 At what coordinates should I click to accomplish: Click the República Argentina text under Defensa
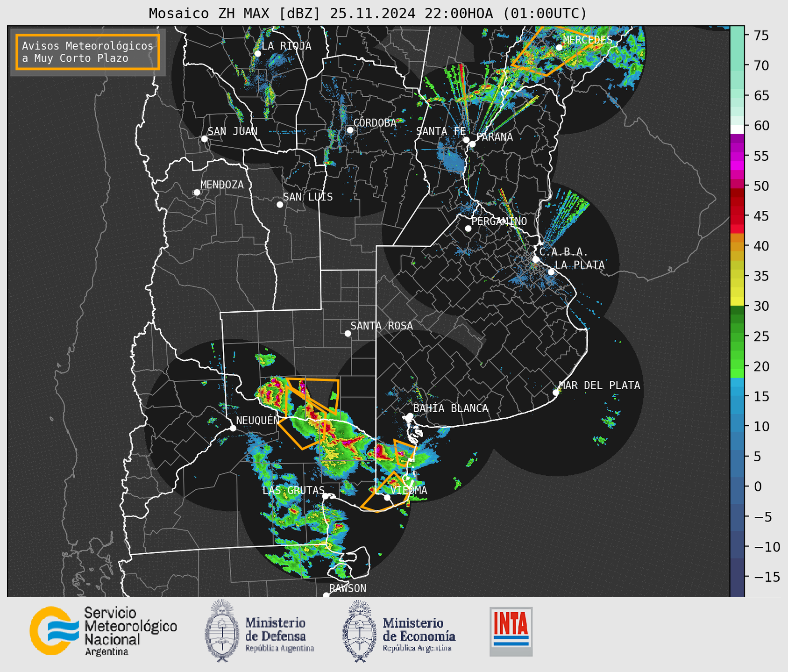point(280,648)
